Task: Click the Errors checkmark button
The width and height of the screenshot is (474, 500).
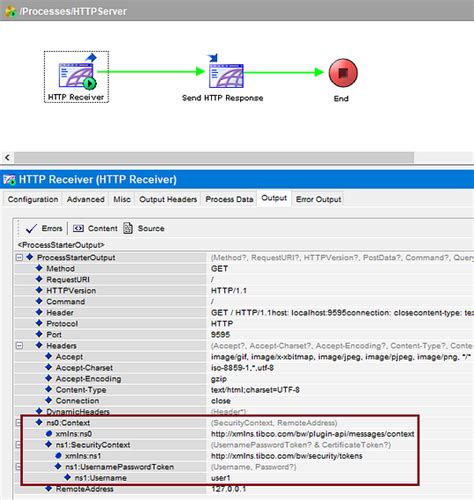Action: 44,229
